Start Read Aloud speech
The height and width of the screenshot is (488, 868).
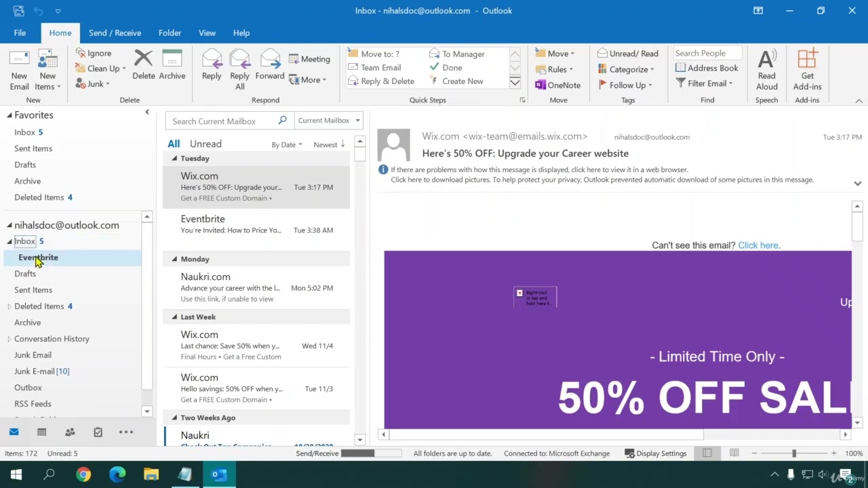pos(767,69)
